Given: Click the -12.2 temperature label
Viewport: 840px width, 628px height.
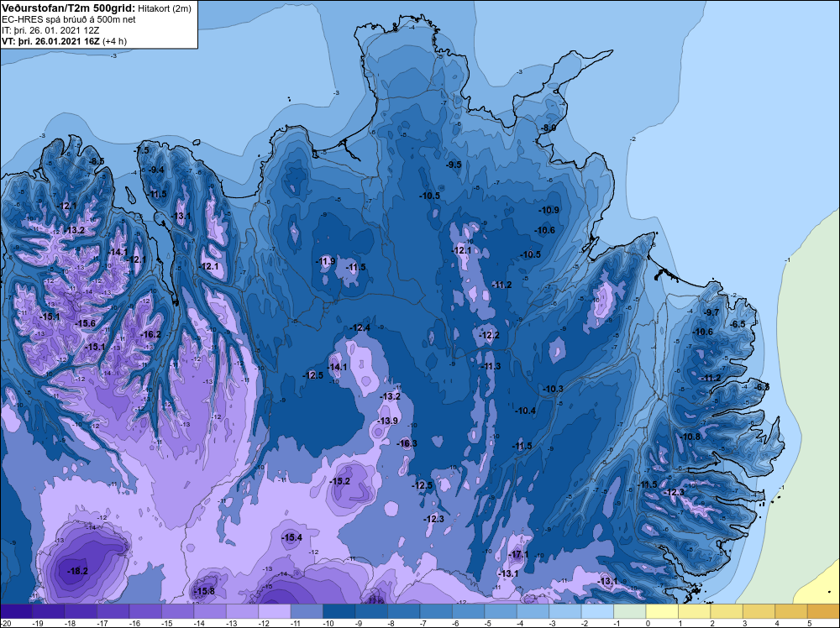Looking at the screenshot, I should (x=489, y=335).
